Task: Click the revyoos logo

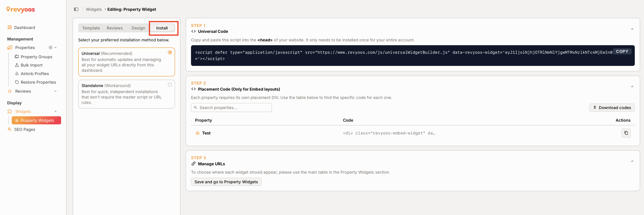Action: click(x=20, y=9)
